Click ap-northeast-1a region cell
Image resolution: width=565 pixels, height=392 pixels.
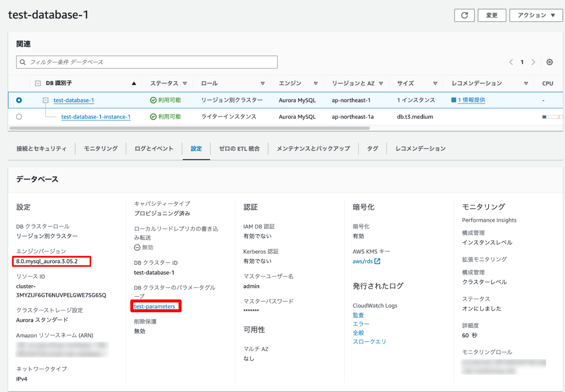[353, 117]
